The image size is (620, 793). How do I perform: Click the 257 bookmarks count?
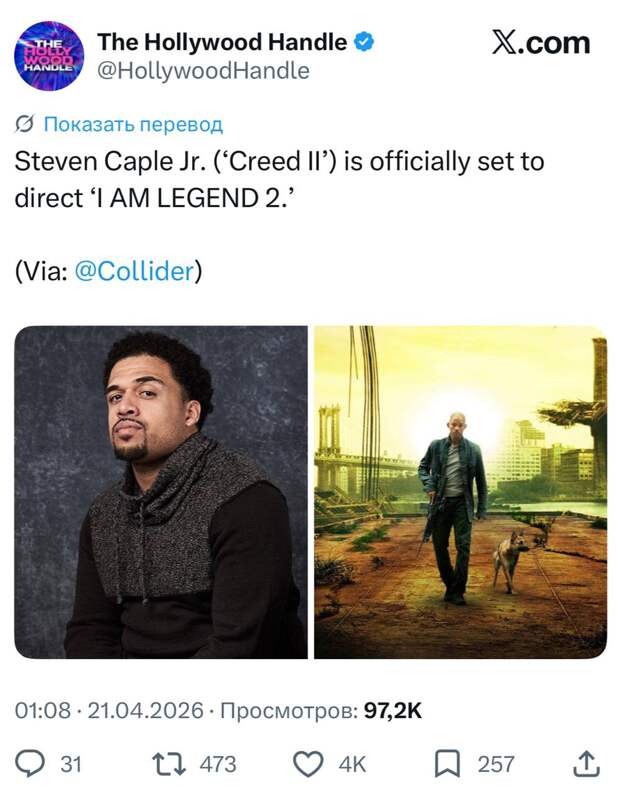click(x=495, y=764)
